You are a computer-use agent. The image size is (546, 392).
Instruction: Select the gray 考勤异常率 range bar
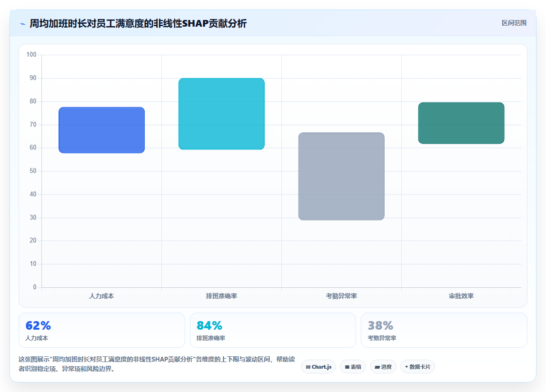tap(341, 176)
